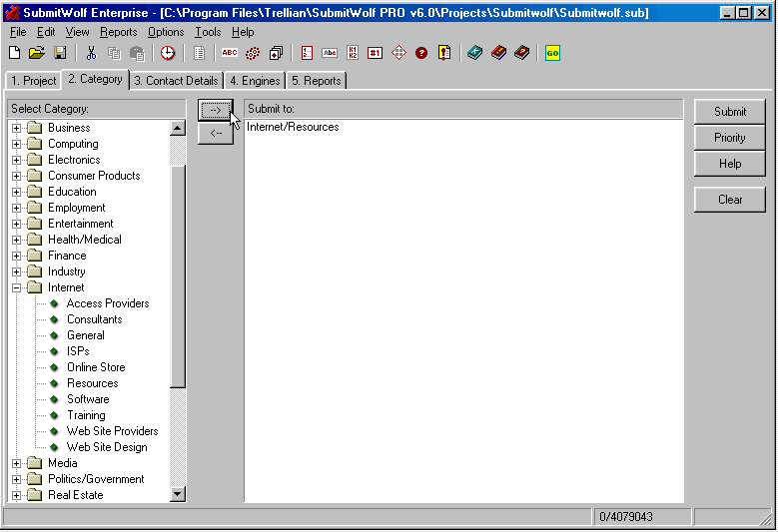Click the green document report icon

(199, 53)
